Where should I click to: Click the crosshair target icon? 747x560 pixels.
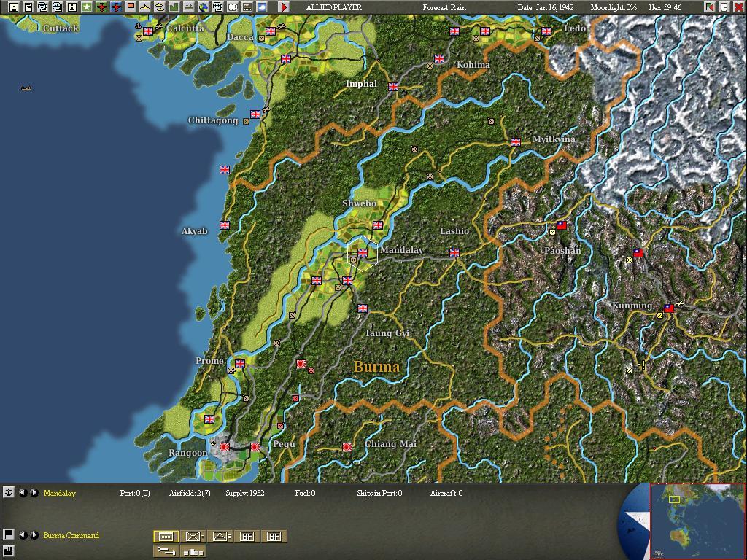(x=217, y=7)
